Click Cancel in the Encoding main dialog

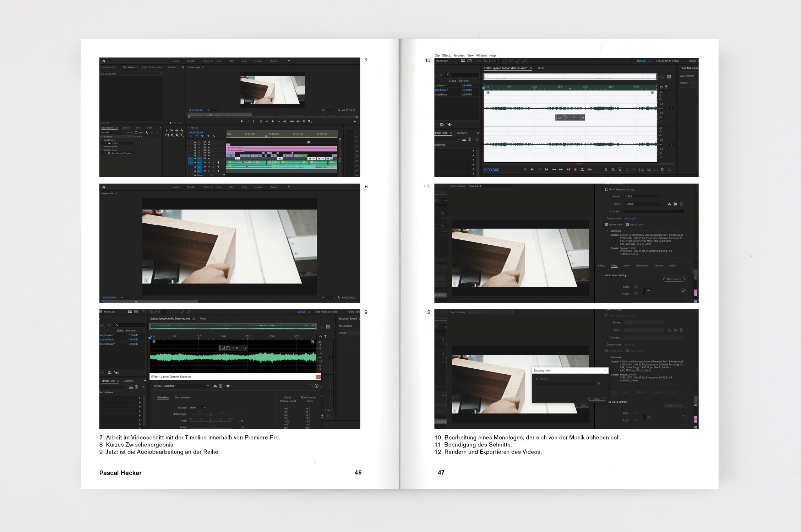[x=596, y=399]
